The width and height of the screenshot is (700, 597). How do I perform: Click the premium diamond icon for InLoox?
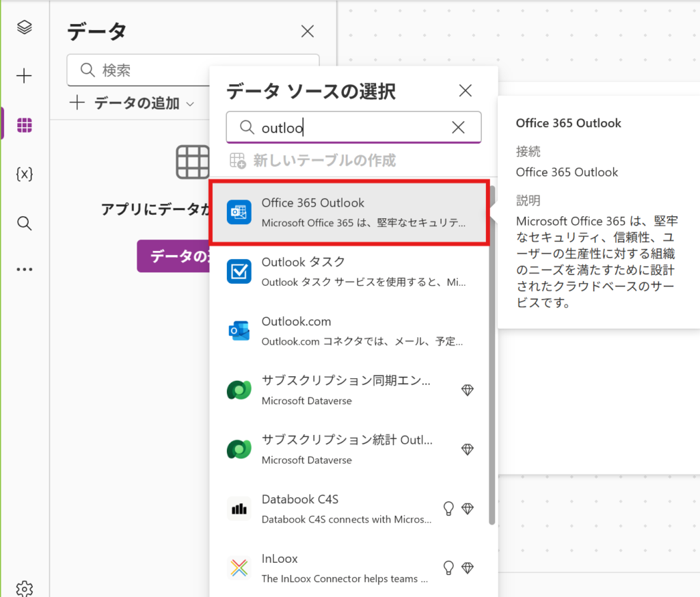(x=468, y=568)
